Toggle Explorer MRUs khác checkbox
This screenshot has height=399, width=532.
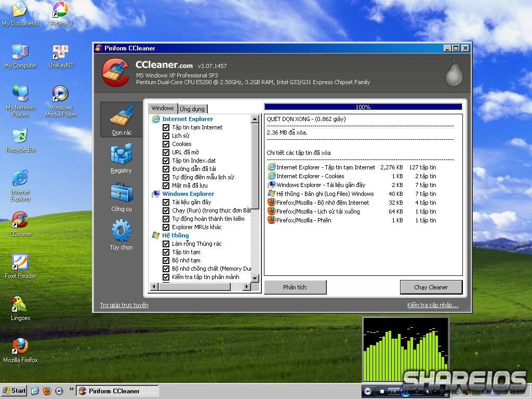point(166,228)
